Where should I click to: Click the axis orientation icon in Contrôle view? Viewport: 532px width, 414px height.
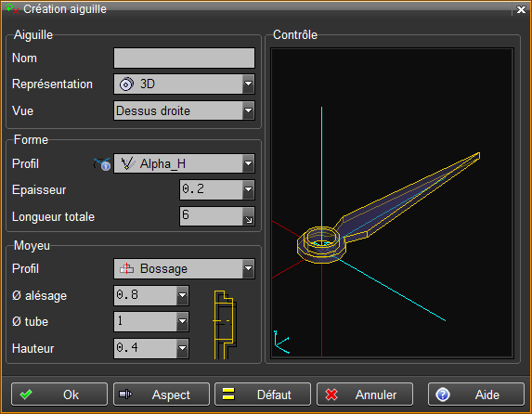(281, 342)
